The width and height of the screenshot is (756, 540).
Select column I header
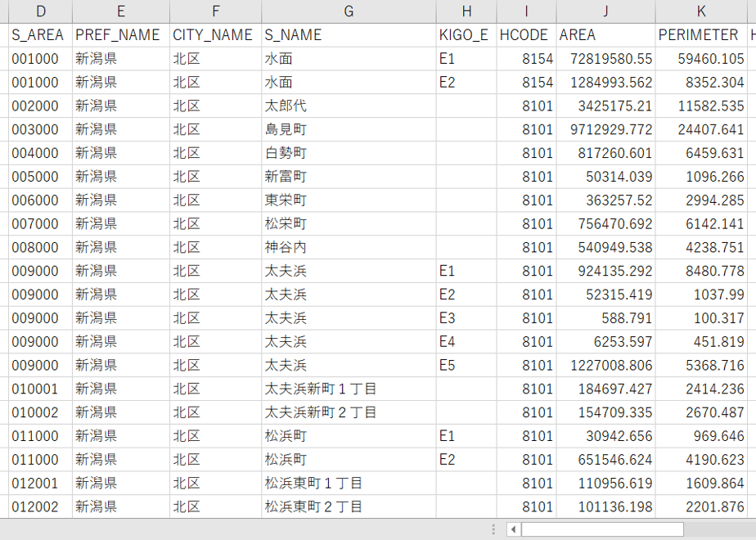point(527,11)
